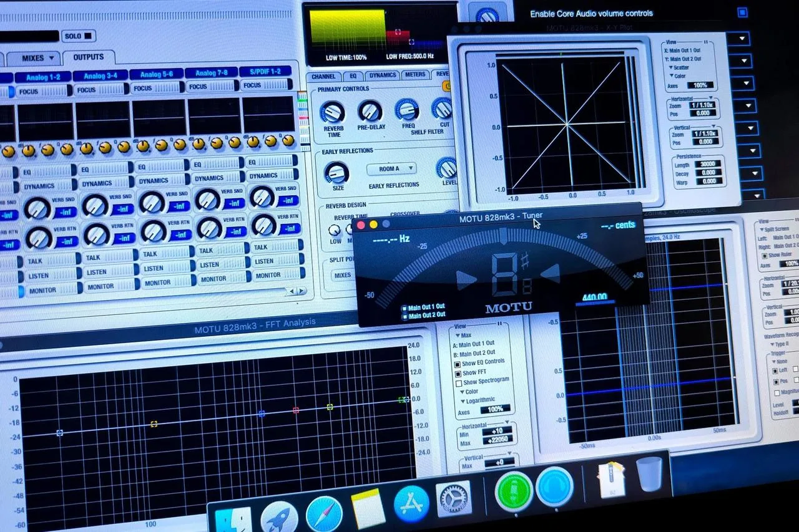Switch to the METERS tab
The width and height of the screenshot is (799, 532).
pos(414,75)
